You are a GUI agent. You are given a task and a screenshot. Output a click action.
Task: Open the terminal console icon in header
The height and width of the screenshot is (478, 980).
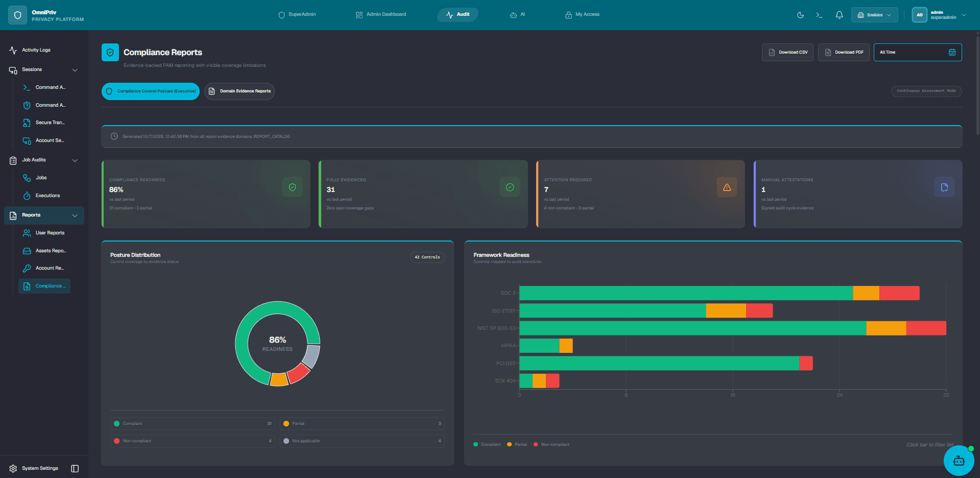pyautogui.click(x=819, y=15)
